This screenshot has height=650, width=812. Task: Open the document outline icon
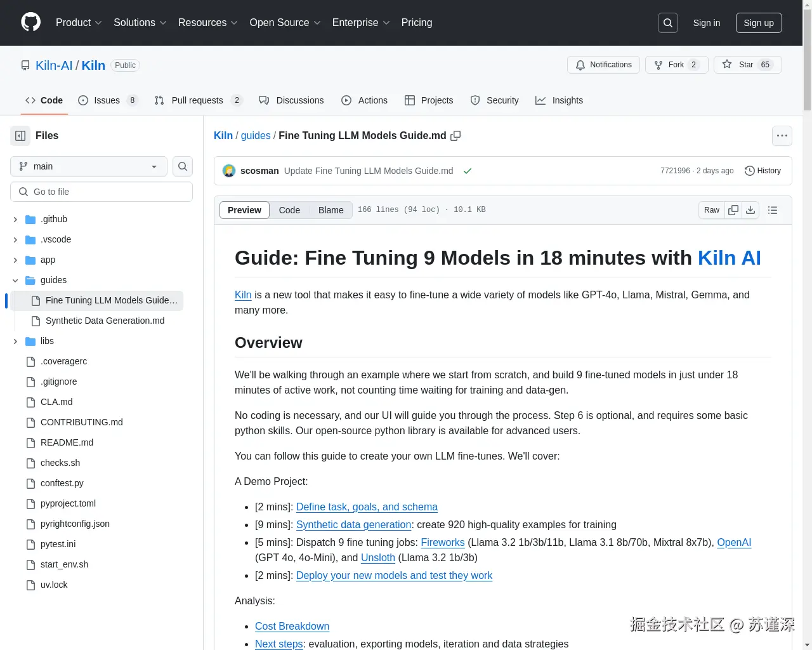point(773,210)
